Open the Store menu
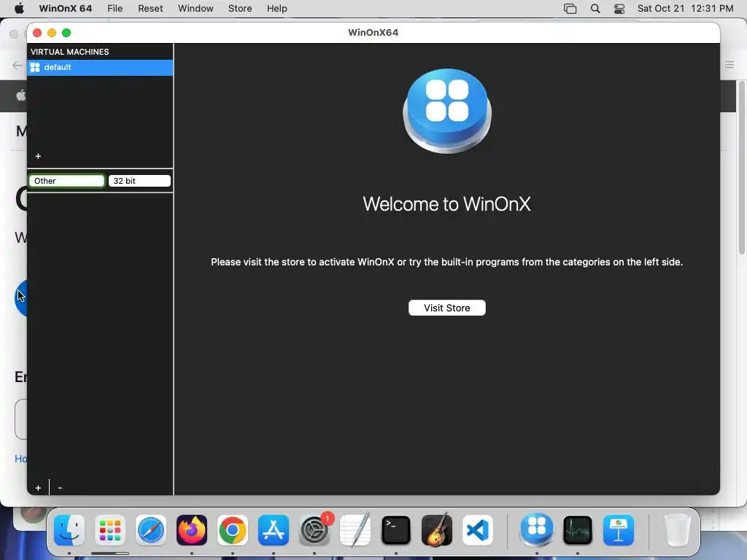The height and width of the screenshot is (560, 747). 239,8
